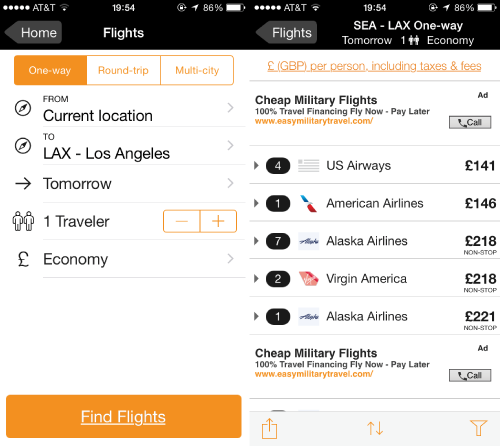Tap the American Airlines logo
The width and height of the screenshot is (500, 446).
[308, 203]
